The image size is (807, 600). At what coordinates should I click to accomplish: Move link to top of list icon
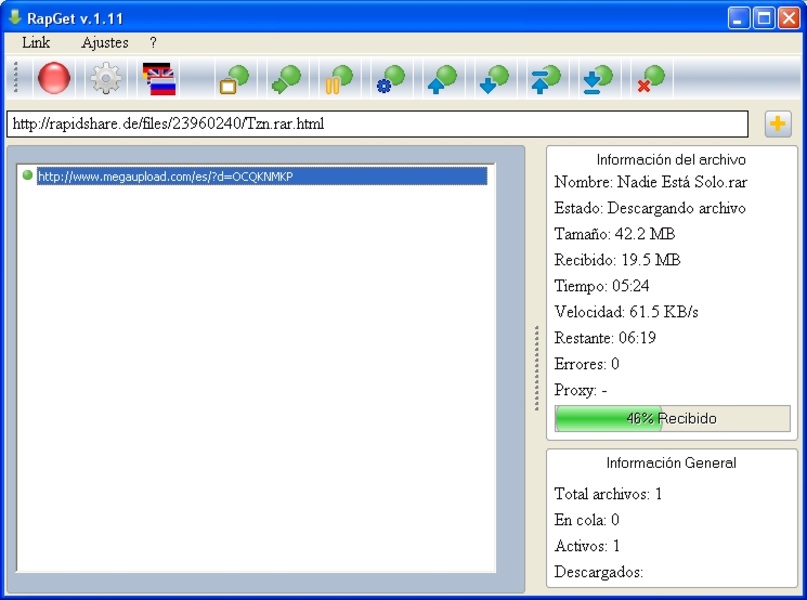[546, 79]
